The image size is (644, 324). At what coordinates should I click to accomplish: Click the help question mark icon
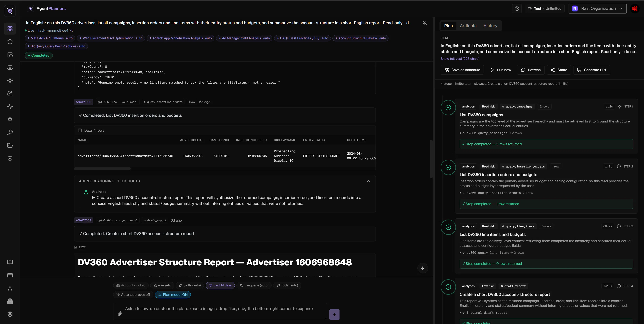click(517, 8)
